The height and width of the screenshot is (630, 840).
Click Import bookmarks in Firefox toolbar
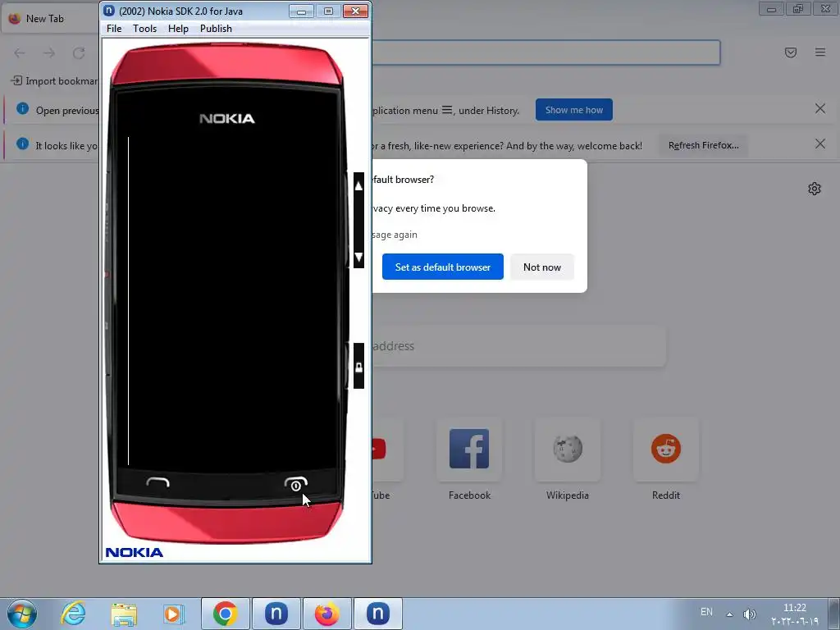pyautogui.click(x=55, y=81)
